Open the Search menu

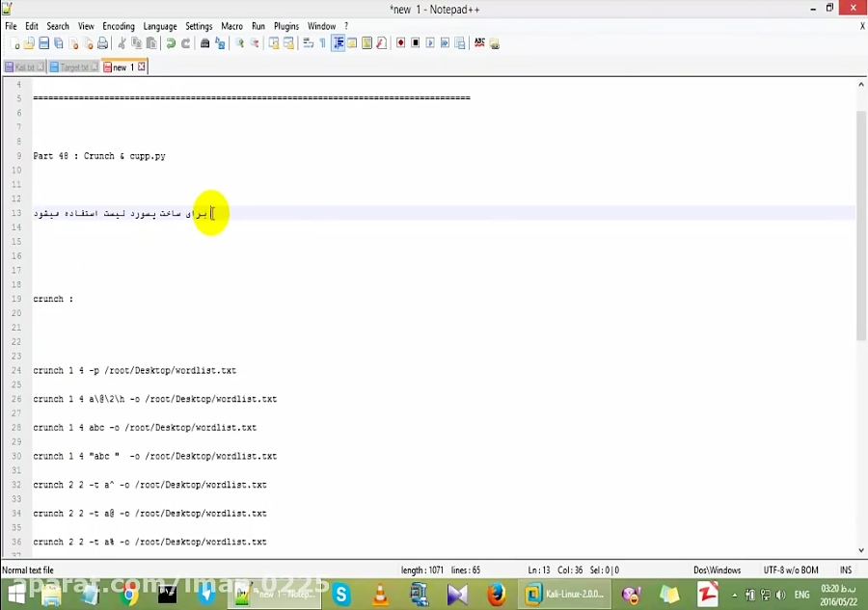[x=58, y=26]
